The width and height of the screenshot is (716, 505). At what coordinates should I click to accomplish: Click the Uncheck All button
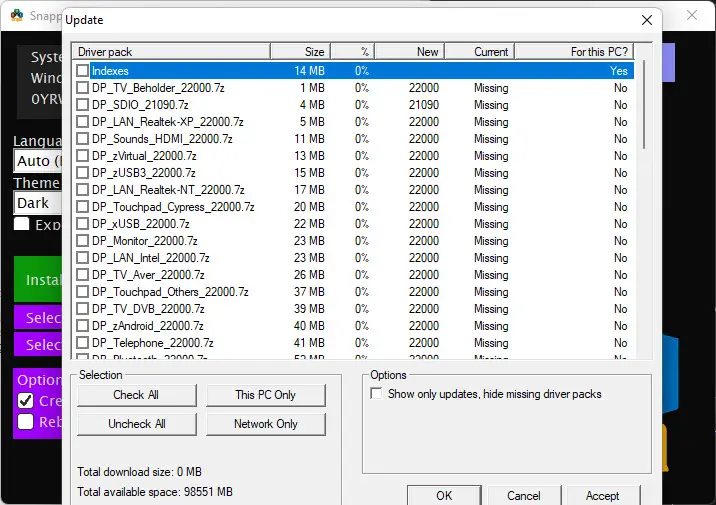(137, 424)
